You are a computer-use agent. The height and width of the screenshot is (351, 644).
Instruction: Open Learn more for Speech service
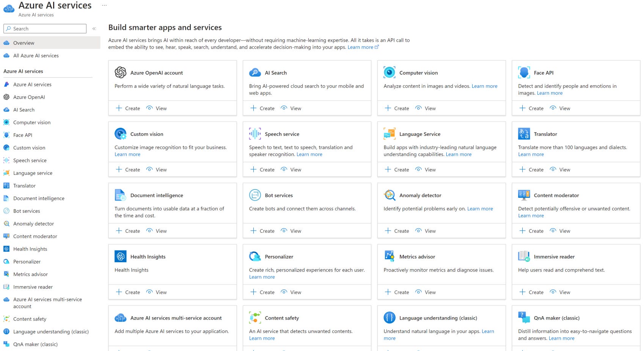coord(309,154)
